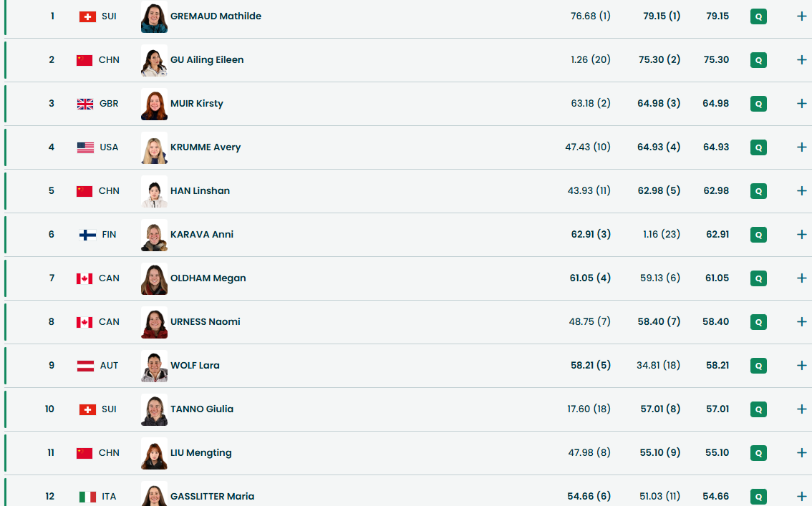The height and width of the screenshot is (506, 812).
Task: Open athlete name link GASSLITTER Maria
Action: pyautogui.click(x=212, y=497)
